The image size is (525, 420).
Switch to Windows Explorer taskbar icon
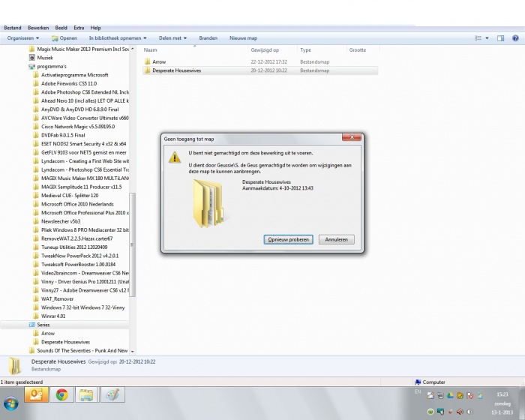[x=86, y=394]
